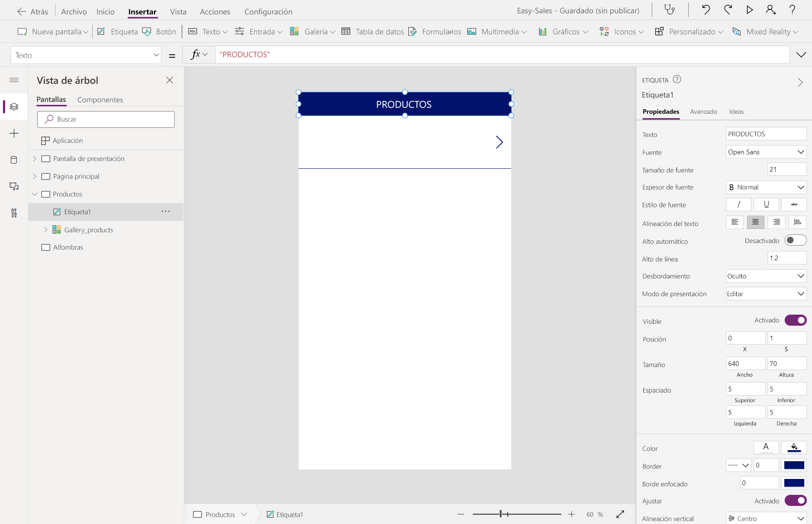The width and height of the screenshot is (812, 524).
Task: Set text alignment to right
Action: click(x=776, y=222)
